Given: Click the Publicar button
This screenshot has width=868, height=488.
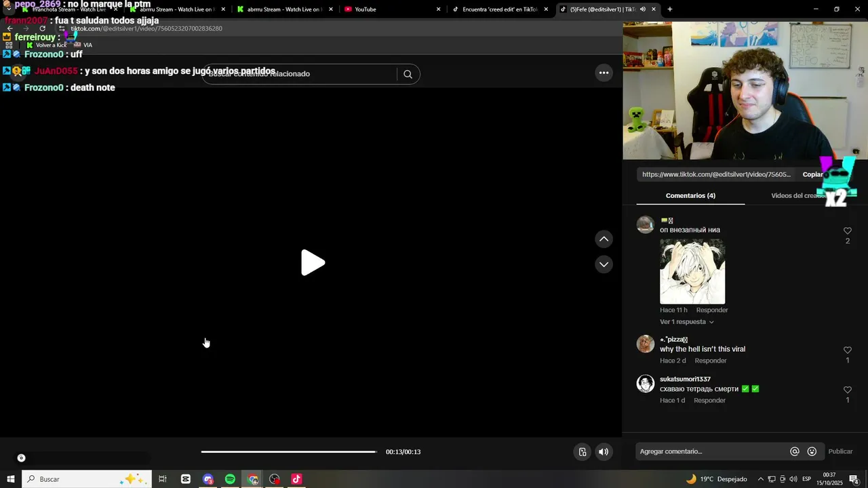Looking at the screenshot, I should (840, 451).
